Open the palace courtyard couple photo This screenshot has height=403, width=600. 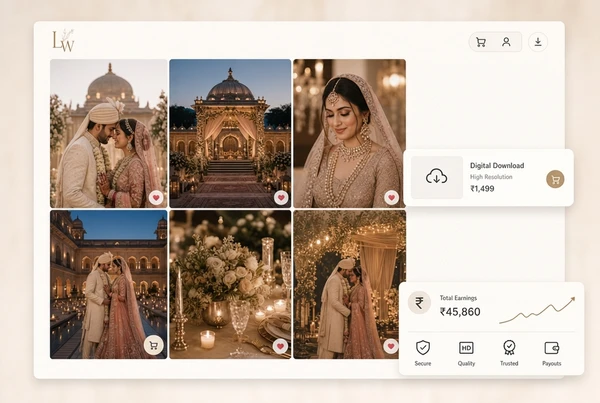109,284
